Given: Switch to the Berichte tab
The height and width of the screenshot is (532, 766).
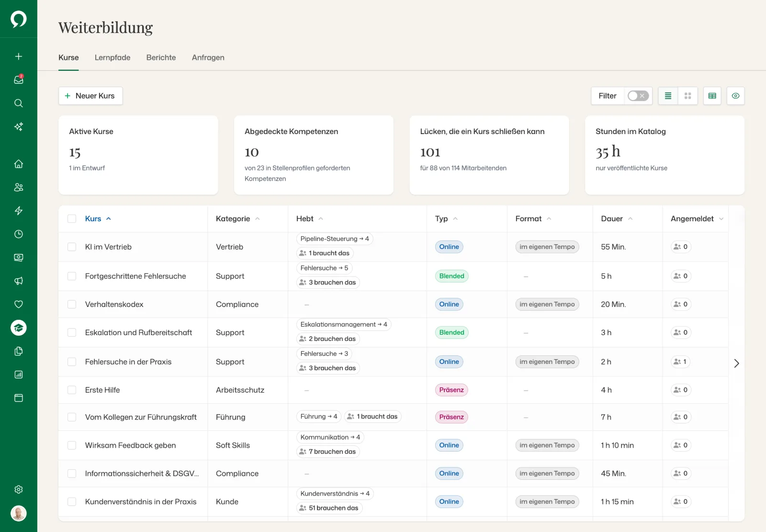Looking at the screenshot, I should pos(161,57).
